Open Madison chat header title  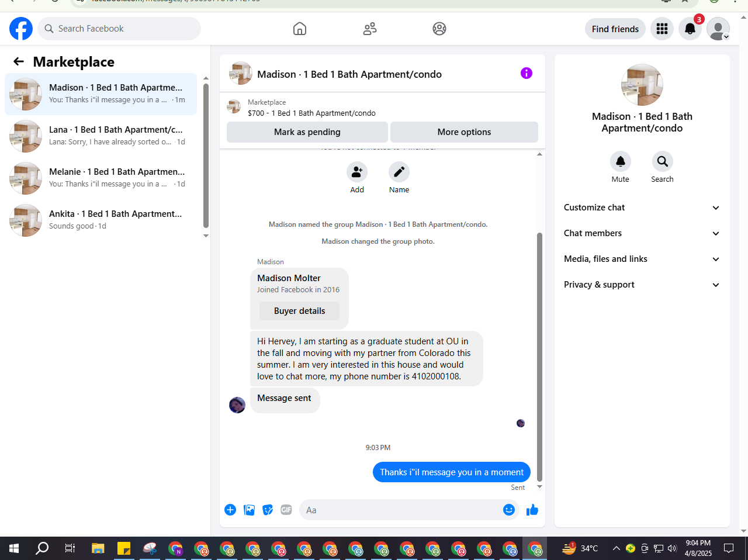pyautogui.click(x=349, y=74)
